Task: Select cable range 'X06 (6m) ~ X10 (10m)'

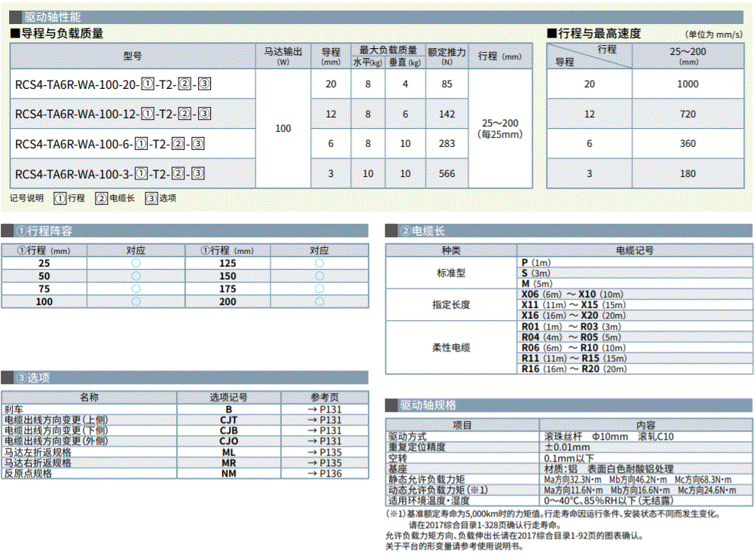Action: coord(572,294)
